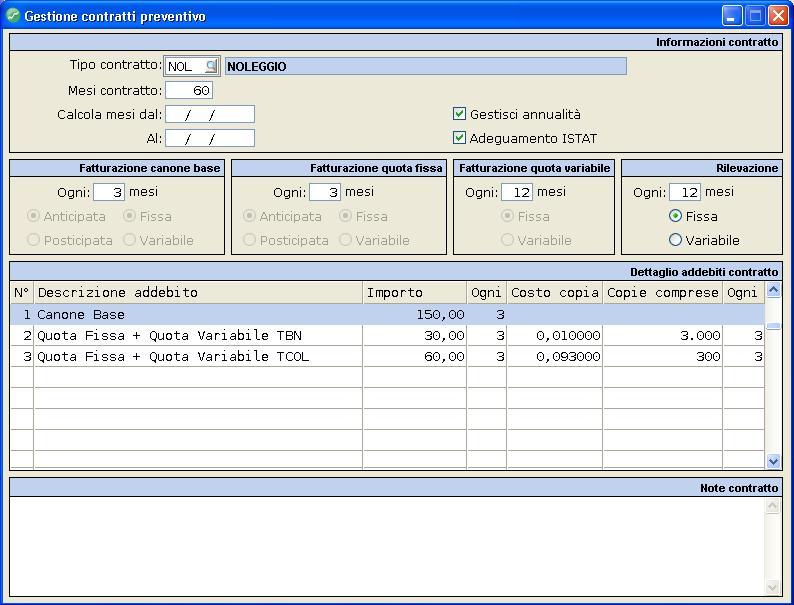Click addebiti table scrollbar thumb

pyautogui.click(x=773, y=326)
